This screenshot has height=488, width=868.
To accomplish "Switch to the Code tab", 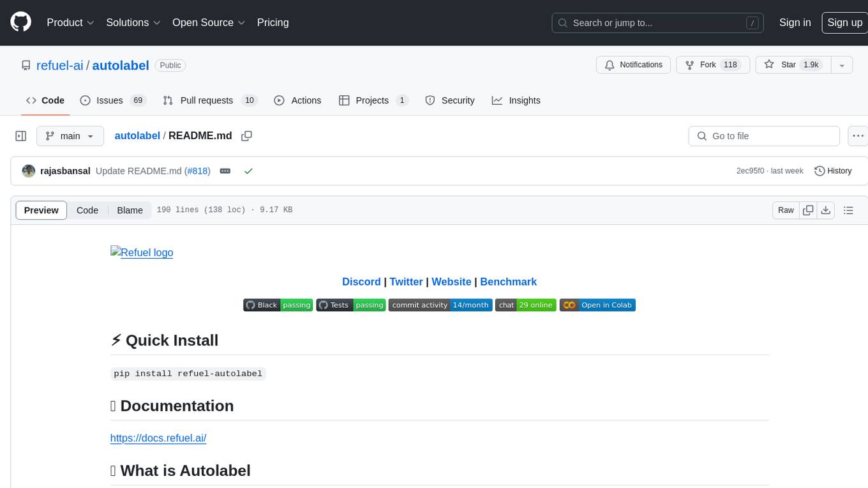I will click(x=45, y=100).
